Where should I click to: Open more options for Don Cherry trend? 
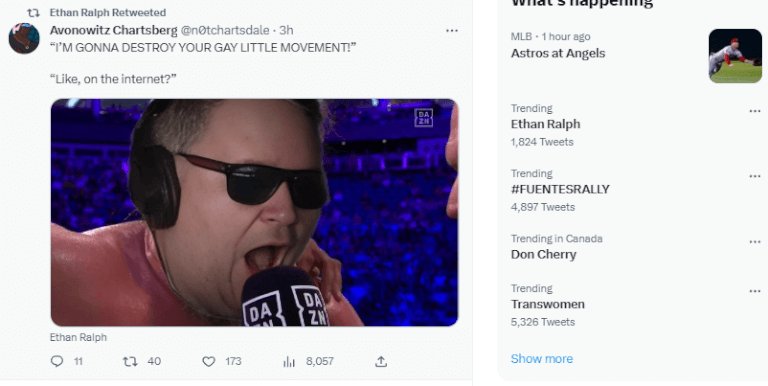click(x=755, y=241)
